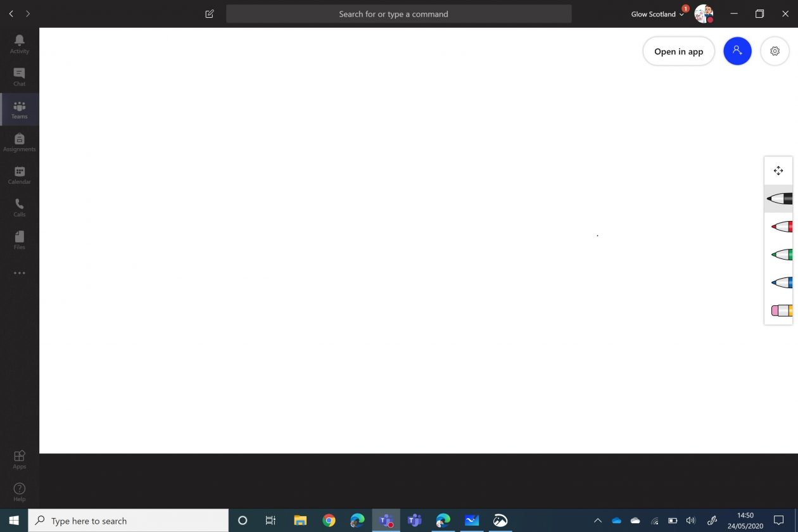
Task: Open the Apps store in sidebar
Action: pyautogui.click(x=19, y=460)
